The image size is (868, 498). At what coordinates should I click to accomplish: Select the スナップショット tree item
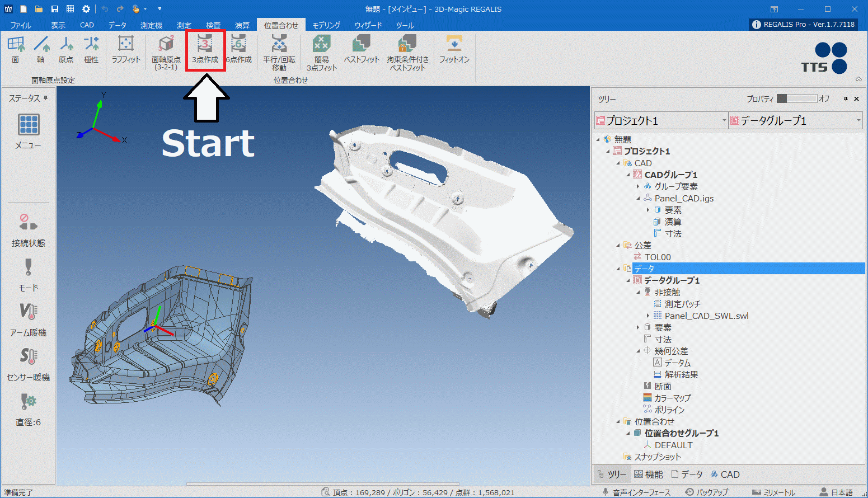[x=658, y=457]
